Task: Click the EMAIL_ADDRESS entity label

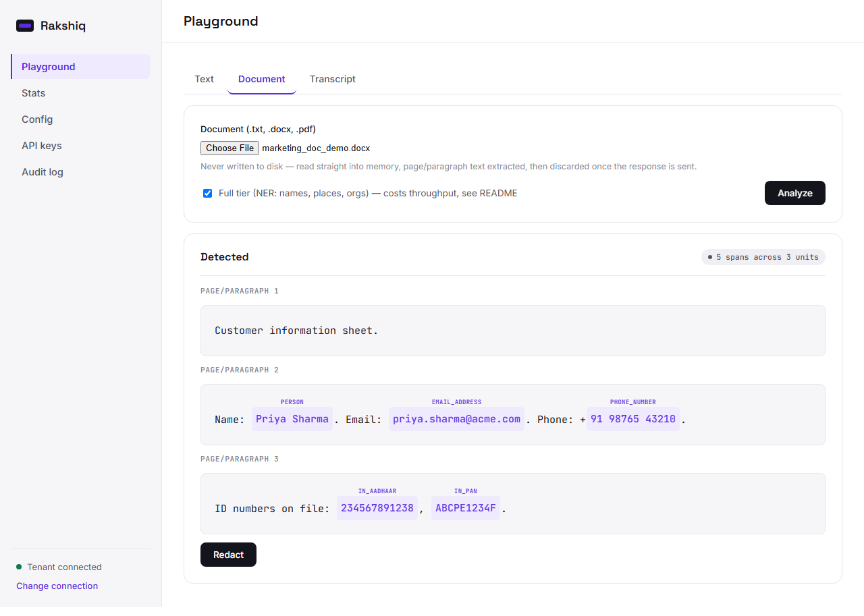Action: pos(456,402)
